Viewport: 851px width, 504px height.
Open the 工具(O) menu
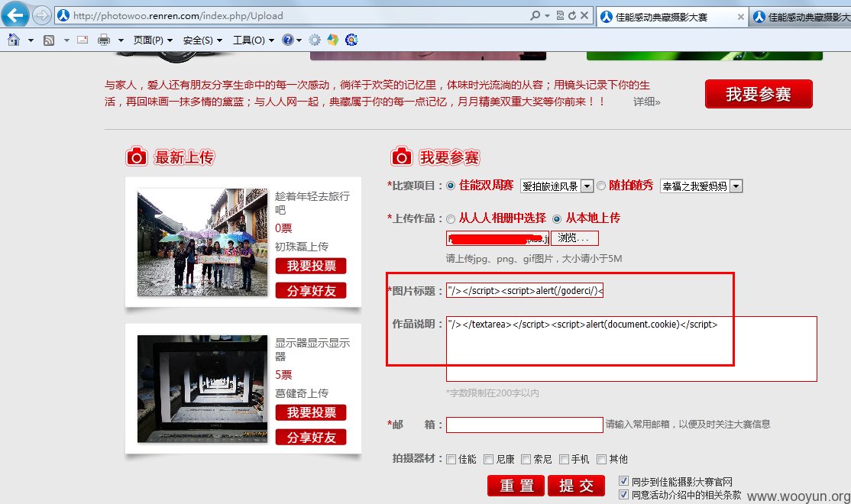254,40
